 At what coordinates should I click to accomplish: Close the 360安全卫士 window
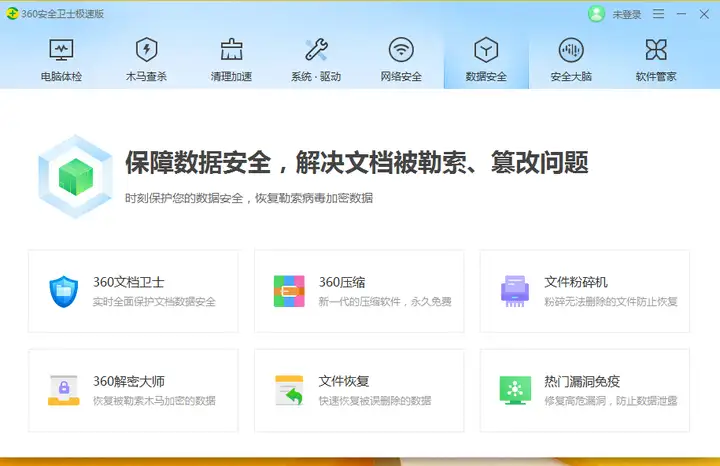point(704,14)
